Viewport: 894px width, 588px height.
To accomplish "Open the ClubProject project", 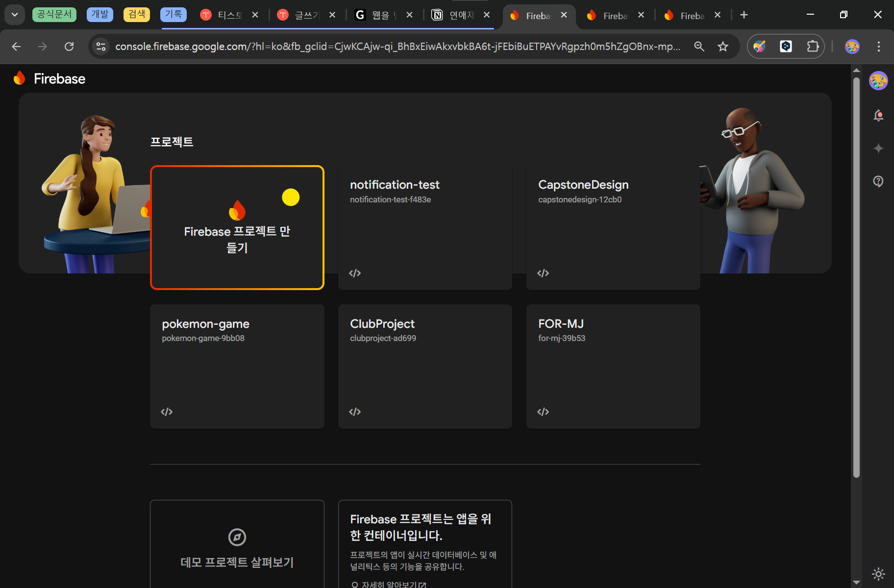I will point(425,367).
